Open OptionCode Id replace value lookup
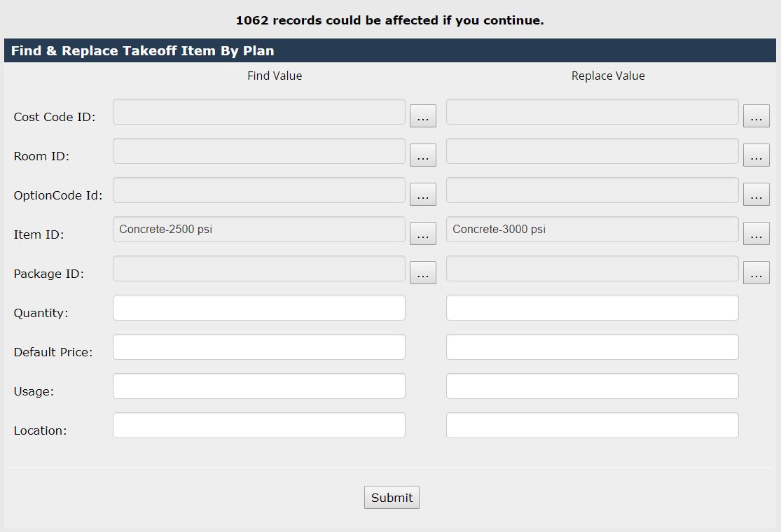Viewport: 781px width, 532px height. pos(756,195)
